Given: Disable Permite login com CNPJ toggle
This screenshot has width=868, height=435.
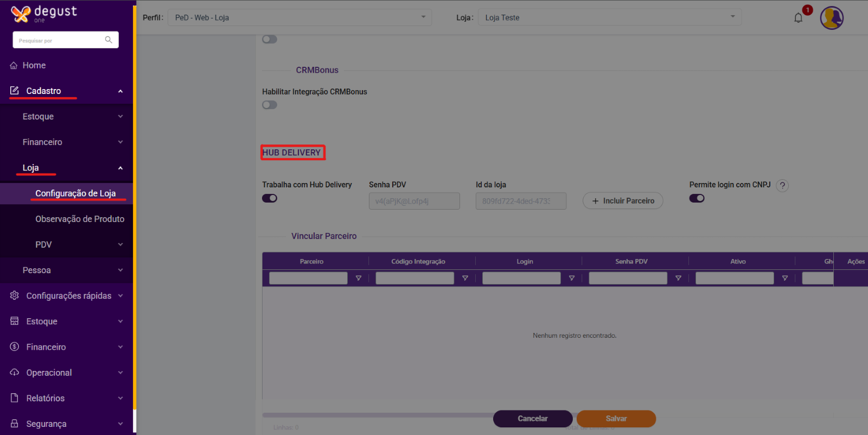Looking at the screenshot, I should (x=697, y=198).
